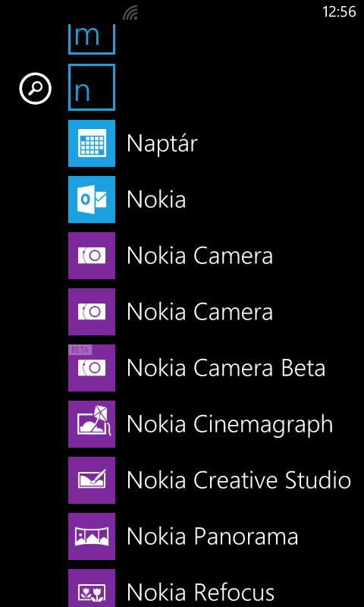The image size is (364, 607).
Task: Open Nokia Camera icon directly above Beta entry
Action: 92,312
